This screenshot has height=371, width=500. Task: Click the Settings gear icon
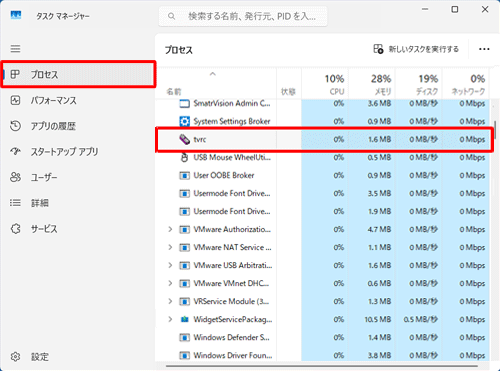[x=15, y=357]
